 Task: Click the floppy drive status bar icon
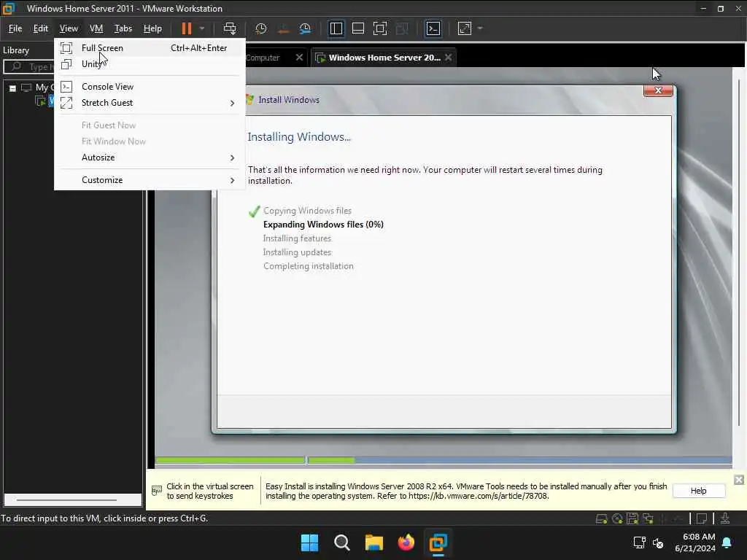(632, 519)
